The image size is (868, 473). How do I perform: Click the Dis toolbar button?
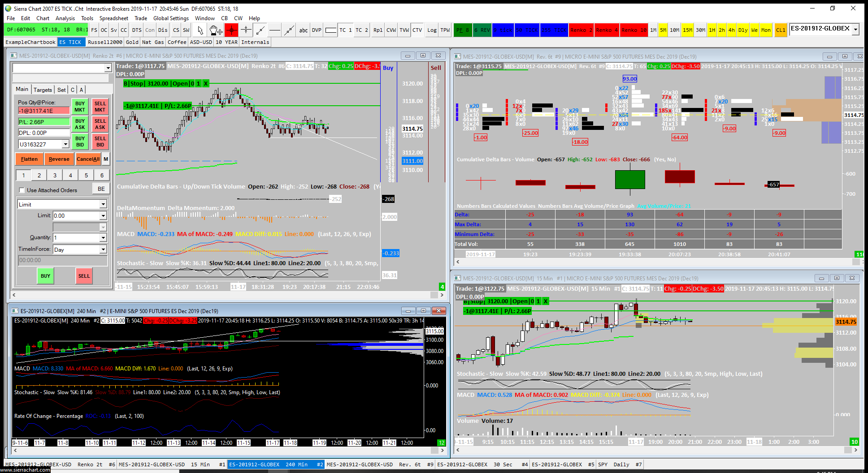163,30
